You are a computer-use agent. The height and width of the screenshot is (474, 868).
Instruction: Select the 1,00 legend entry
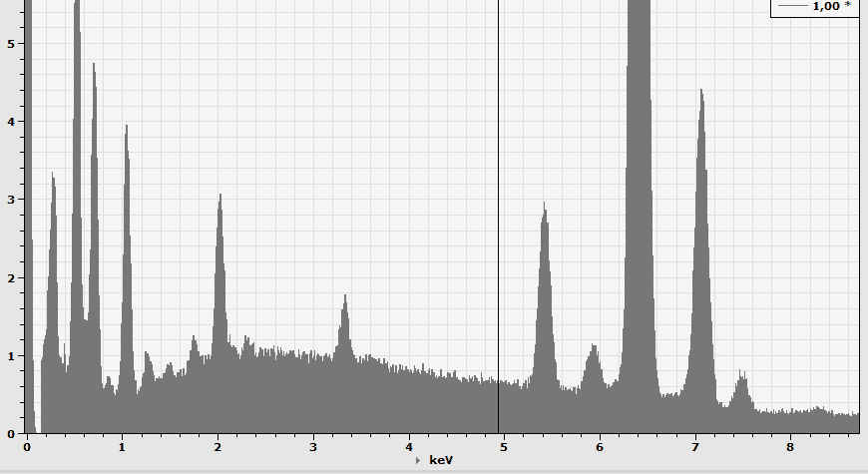[x=826, y=6]
